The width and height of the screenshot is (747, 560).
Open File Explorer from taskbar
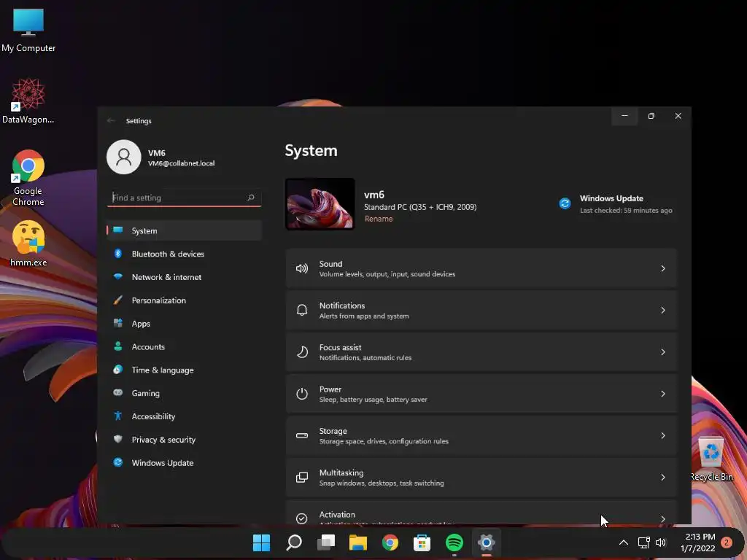357,542
